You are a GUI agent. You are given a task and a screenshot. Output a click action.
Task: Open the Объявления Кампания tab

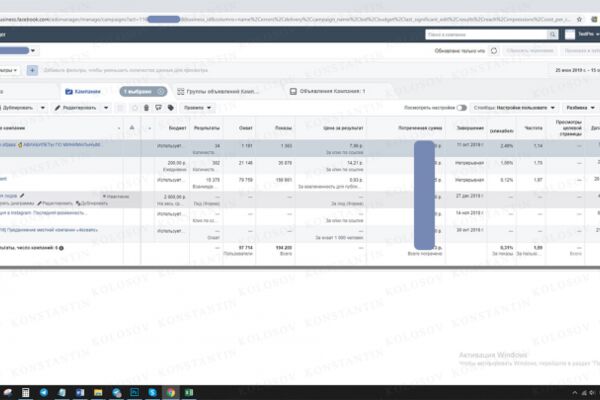pyautogui.click(x=328, y=91)
